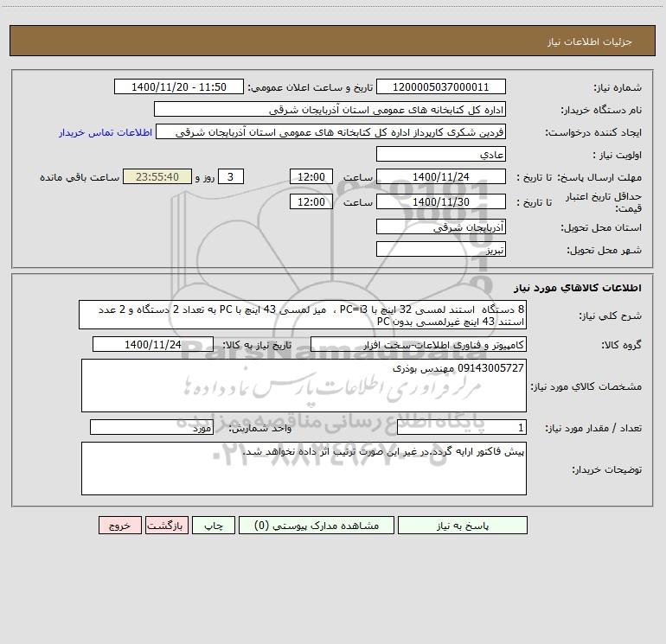Screen dimensions: 666x644
Task: Click the label 'تعداد / مقدار مورد نیاز:'
Action: pos(593,429)
